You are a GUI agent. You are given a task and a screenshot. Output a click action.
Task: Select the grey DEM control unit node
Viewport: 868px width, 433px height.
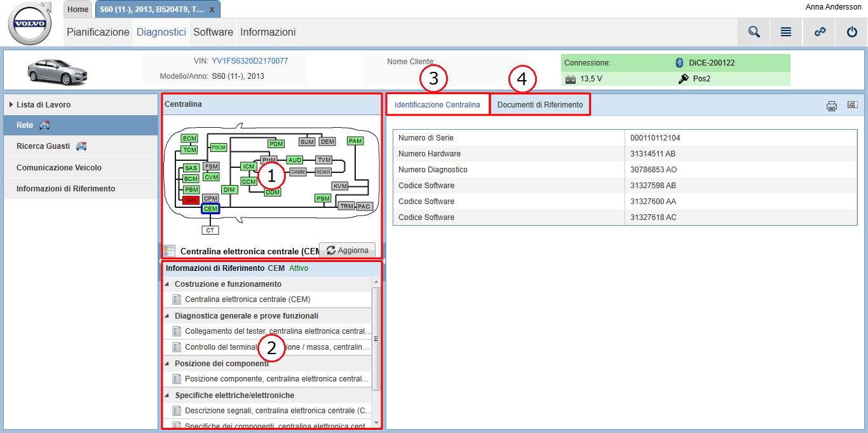point(328,142)
